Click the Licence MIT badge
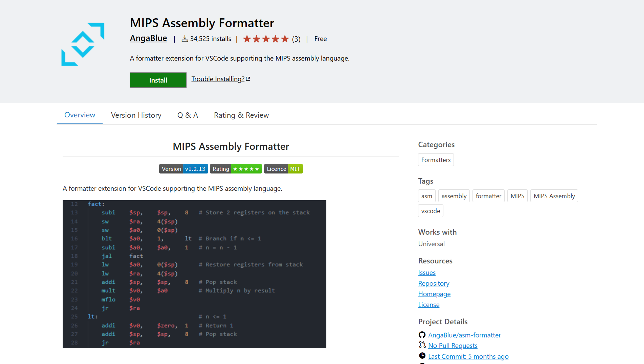Image resolution: width=644 pixels, height=364 pixels. [283, 169]
